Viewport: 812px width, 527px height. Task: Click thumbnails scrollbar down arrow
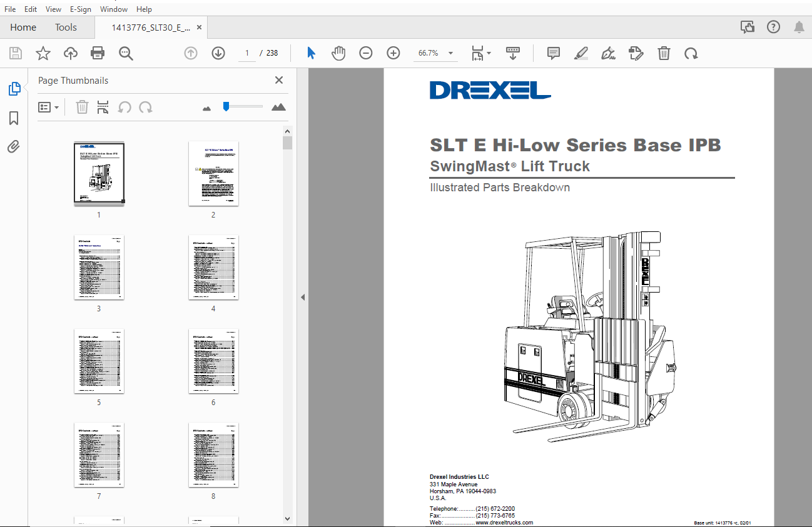point(287,518)
